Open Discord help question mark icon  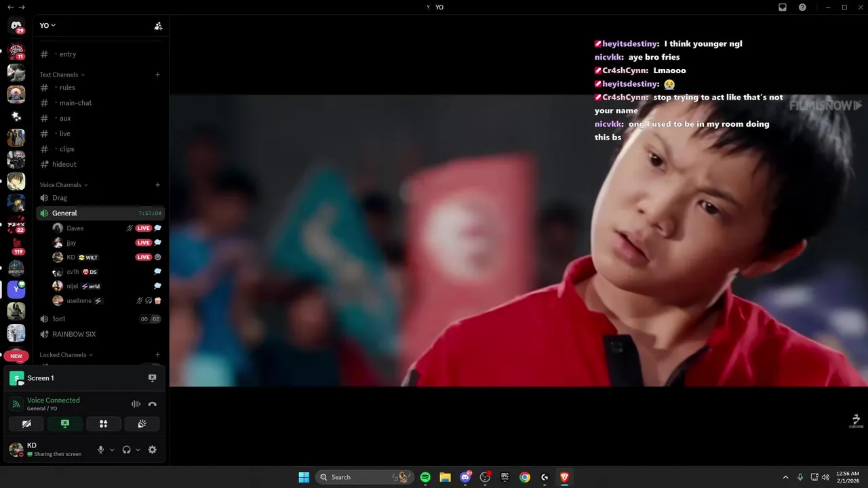point(803,7)
